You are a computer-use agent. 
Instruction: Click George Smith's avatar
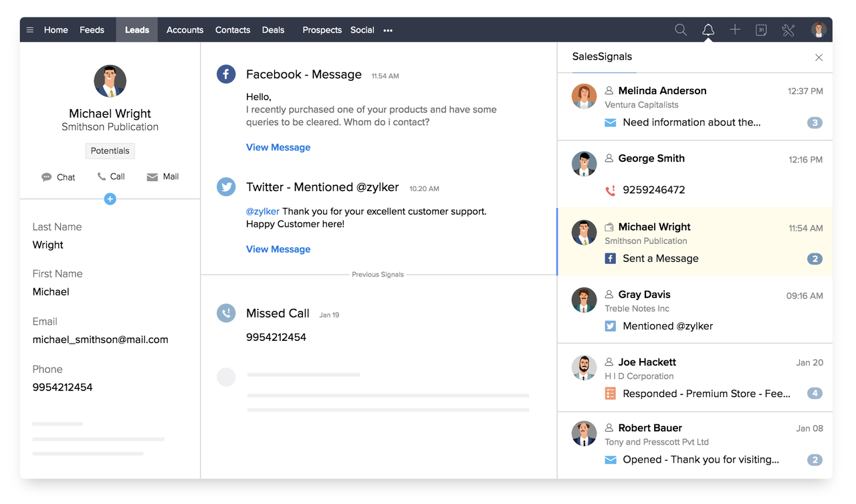(584, 164)
